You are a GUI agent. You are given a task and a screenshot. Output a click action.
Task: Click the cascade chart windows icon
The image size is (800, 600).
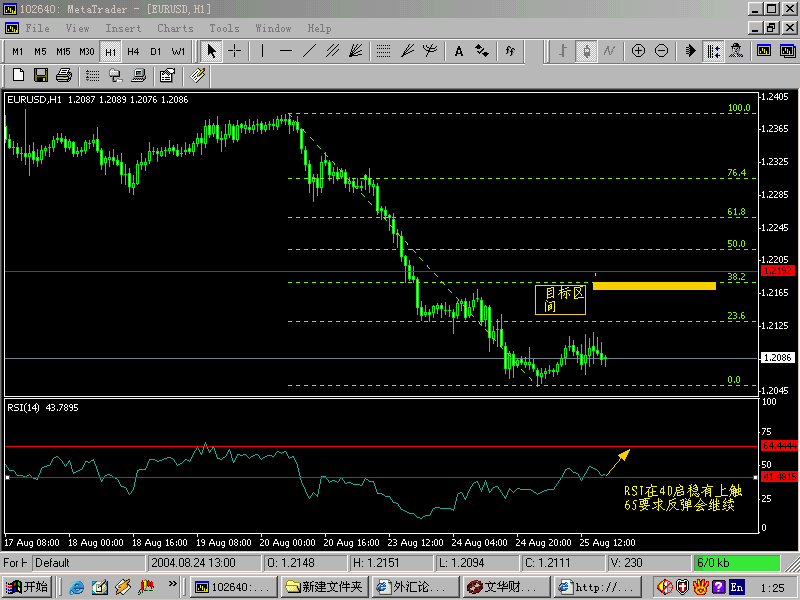pyautogui.click(x=787, y=51)
